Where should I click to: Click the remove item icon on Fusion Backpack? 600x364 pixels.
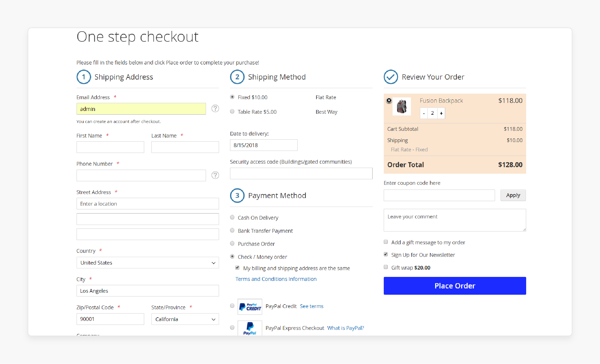tap(389, 100)
